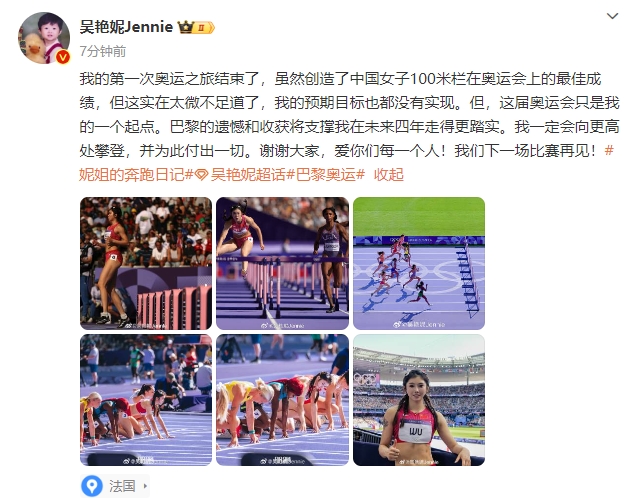The height and width of the screenshot is (500, 636).
Task: Collapse post text with 收起
Action: click(388, 175)
